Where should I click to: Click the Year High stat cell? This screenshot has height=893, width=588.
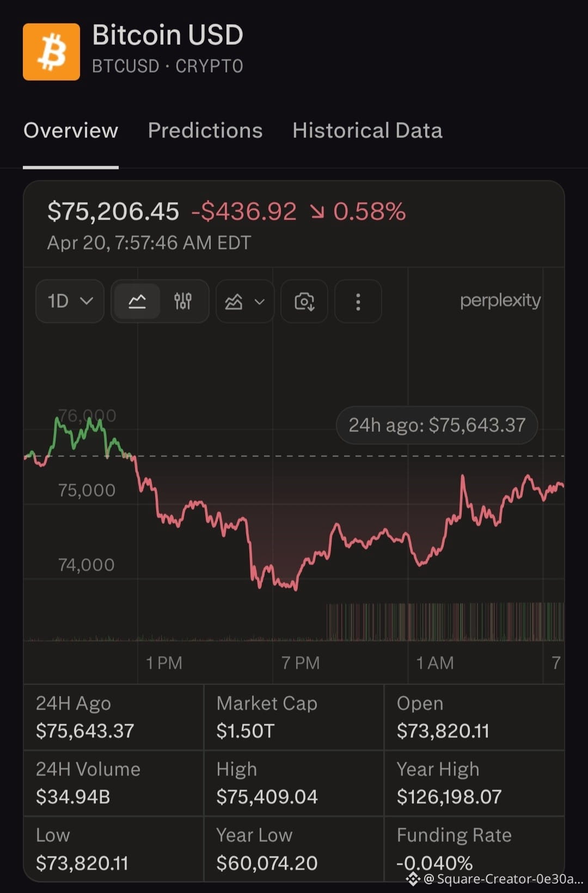474,783
